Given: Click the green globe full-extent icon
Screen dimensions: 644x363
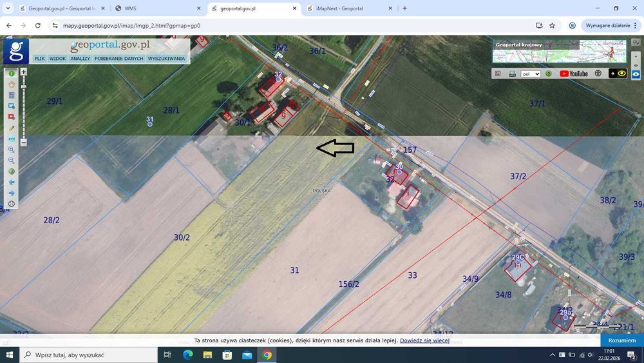Looking at the screenshot, I should click(x=12, y=172).
